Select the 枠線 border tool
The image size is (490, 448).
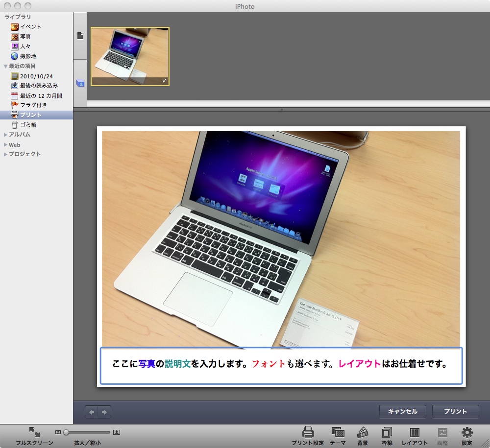387,432
